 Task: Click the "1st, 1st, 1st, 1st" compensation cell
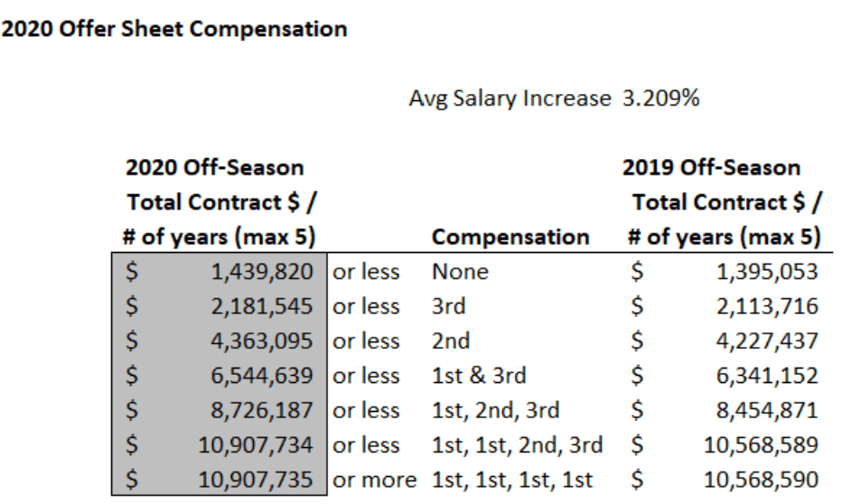pos(511,480)
